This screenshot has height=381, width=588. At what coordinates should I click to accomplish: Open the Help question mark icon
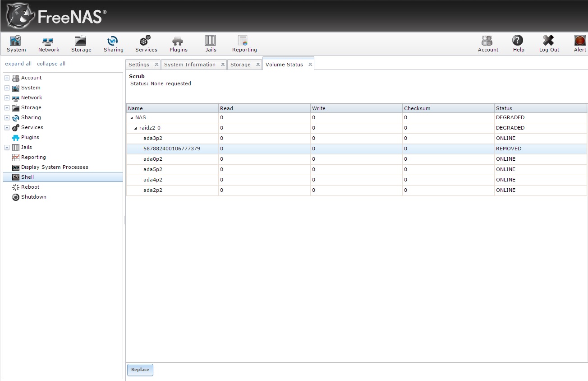519,44
